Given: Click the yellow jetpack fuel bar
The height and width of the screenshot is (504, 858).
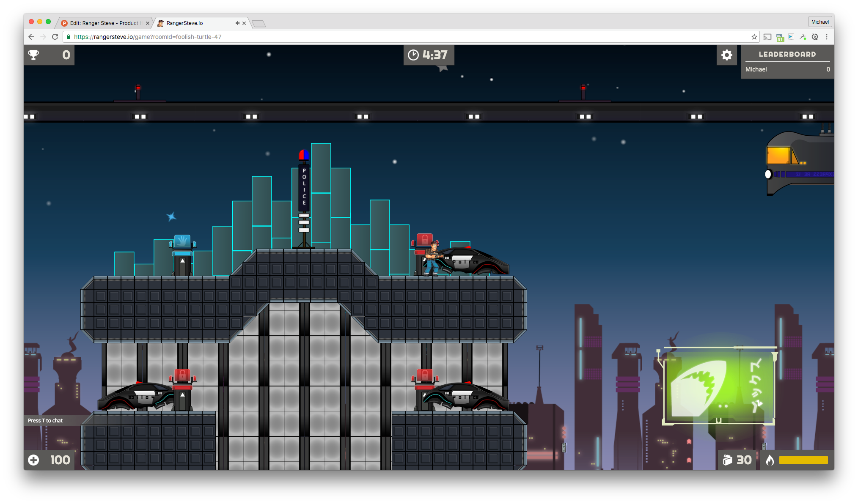Looking at the screenshot, I should [x=803, y=460].
